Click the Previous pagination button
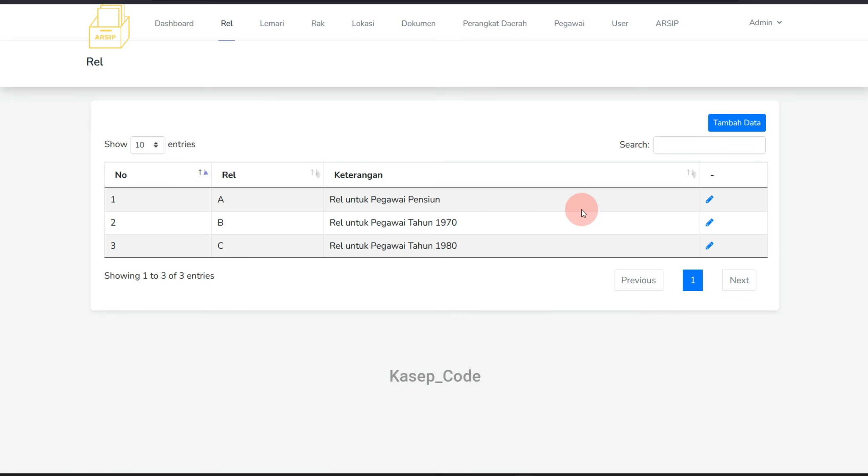 coord(638,280)
